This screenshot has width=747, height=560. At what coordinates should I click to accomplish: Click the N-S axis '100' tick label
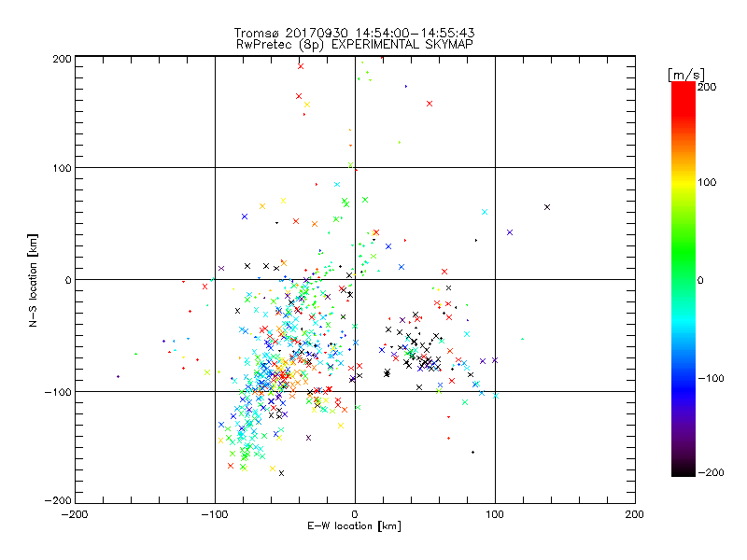coord(62,168)
